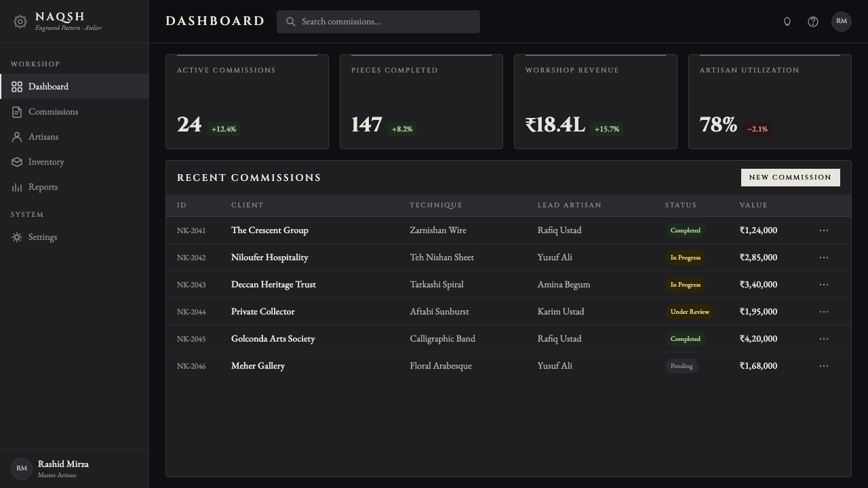
Task: Open row actions for Private Collector
Action: 824,312
